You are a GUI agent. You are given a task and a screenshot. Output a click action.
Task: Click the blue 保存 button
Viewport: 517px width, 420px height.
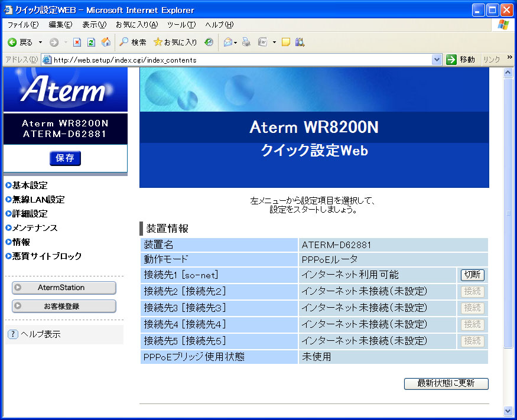click(65, 158)
